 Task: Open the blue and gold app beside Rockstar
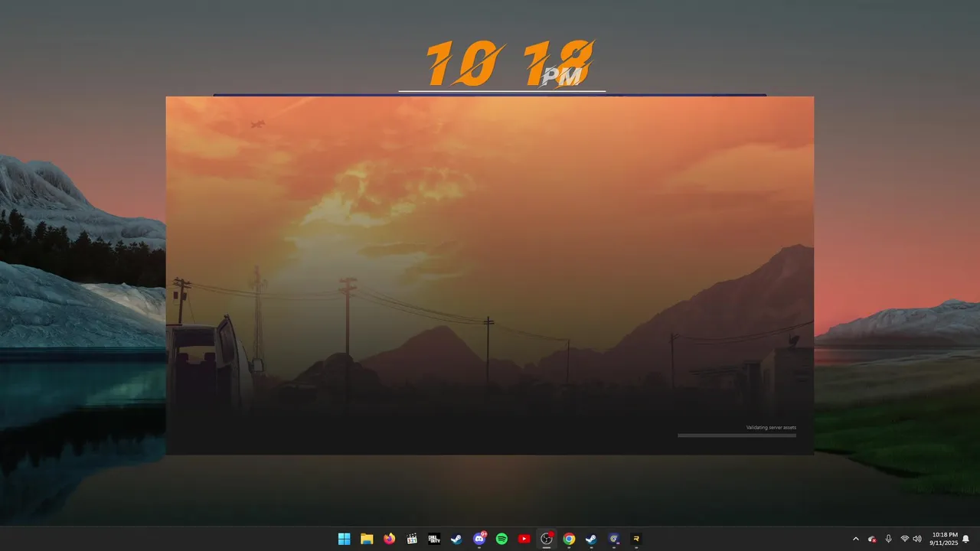click(613, 539)
